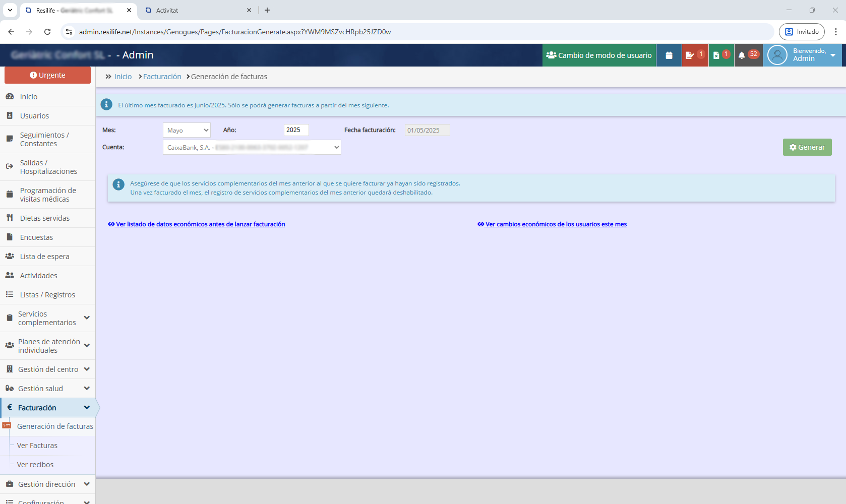
Task: Go back with the browser back arrow
Action: tap(11, 32)
